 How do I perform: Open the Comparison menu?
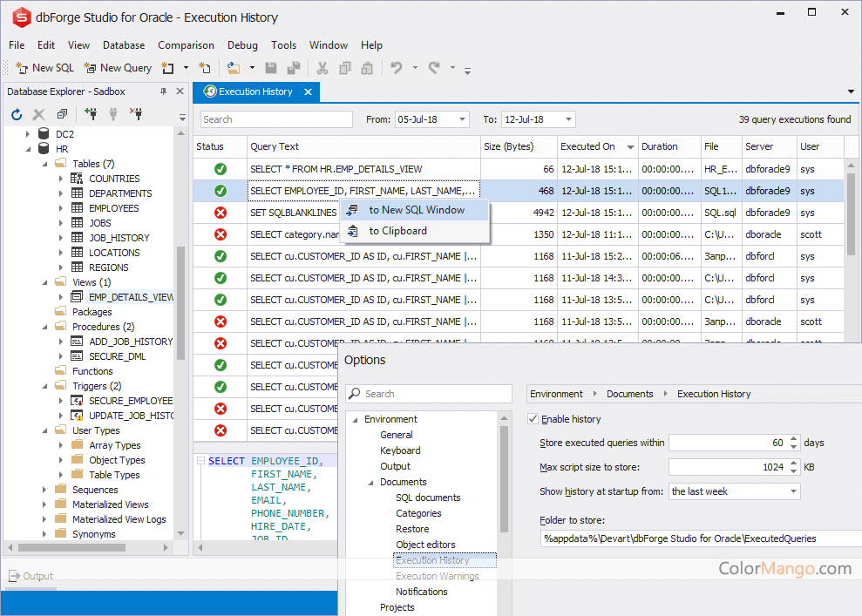click(186, 45)
